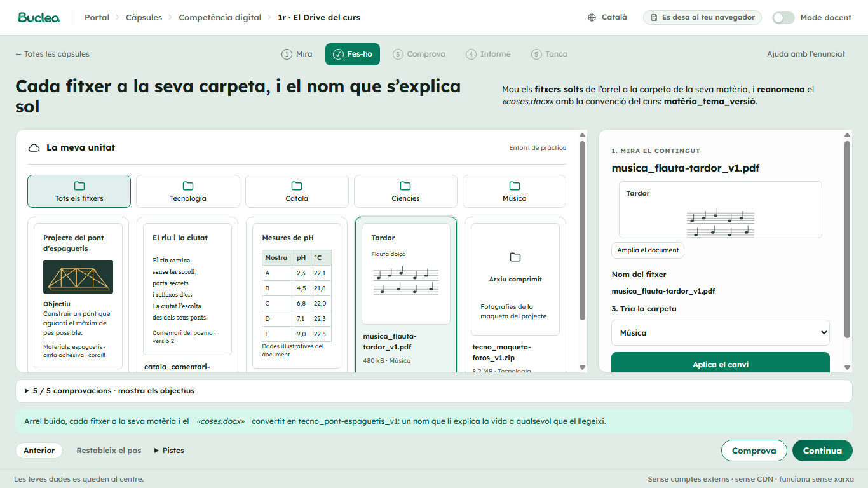Click the Comprova button at the bottom
This screenshot has height=488, width=868.
pyautogui.click(x=754, y=451)
